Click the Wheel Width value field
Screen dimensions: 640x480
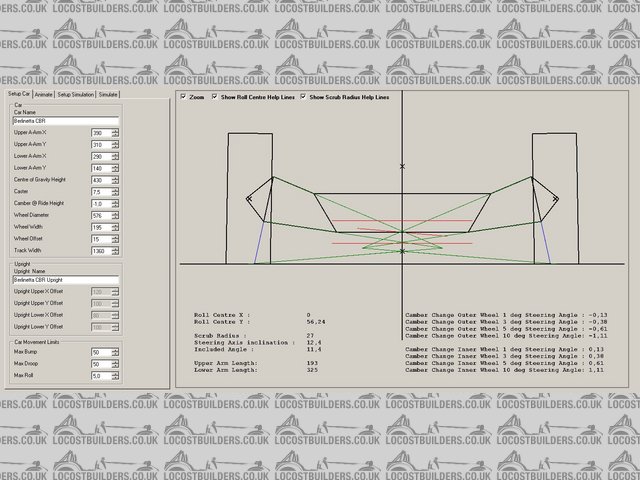pyautogui.click(x=100, y=227)
